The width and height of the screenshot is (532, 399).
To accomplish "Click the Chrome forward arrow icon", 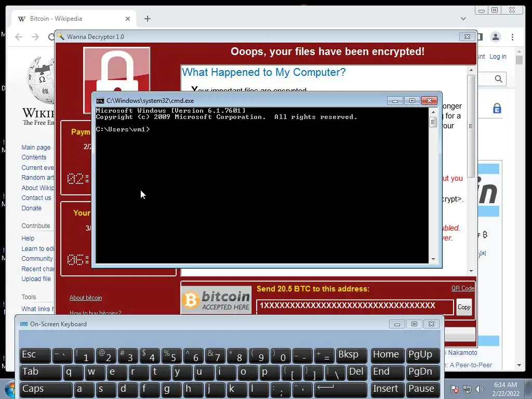I will (35, 37).
